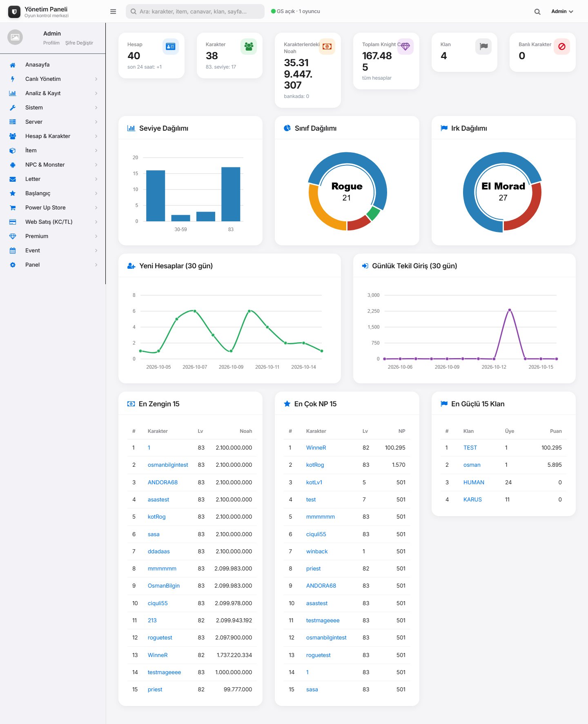588x724 pixels.
Task: Open the HUMAN clan link
Action: click(474, 483)
